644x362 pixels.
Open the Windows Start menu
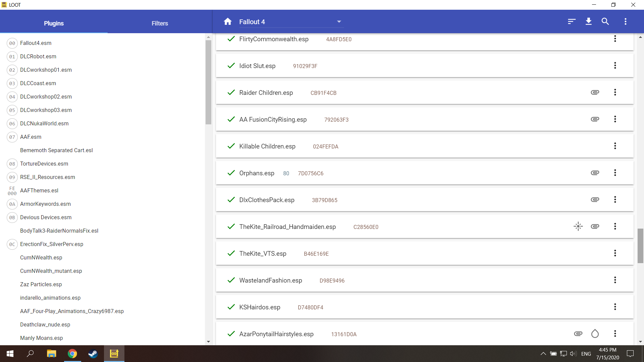[x=10, y=354]
